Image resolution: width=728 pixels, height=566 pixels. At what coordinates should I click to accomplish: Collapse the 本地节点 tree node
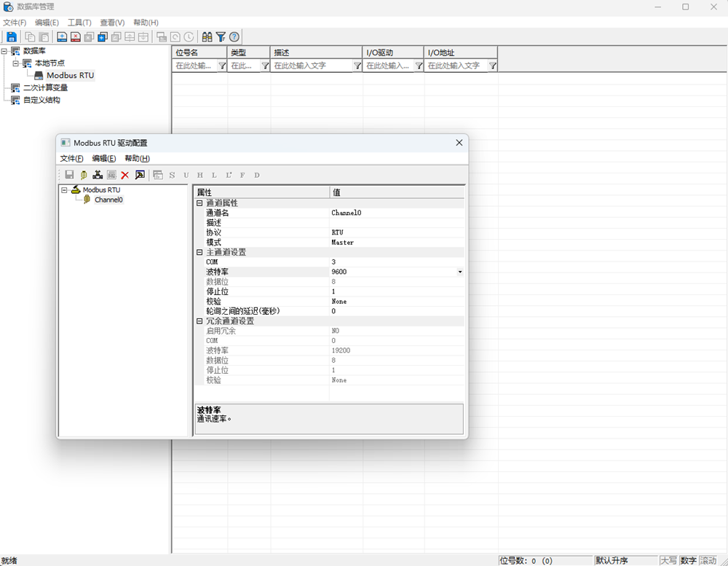click(x=16, y=63)
